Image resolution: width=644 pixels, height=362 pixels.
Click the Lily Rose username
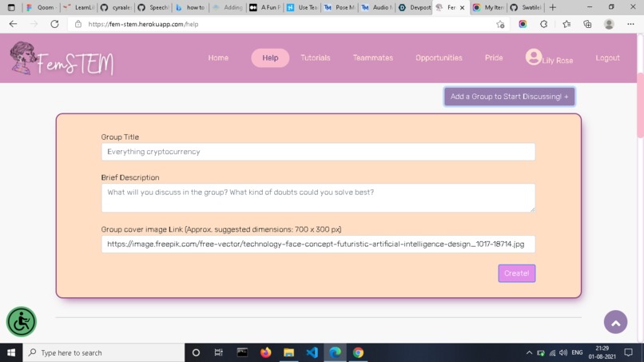pos(558,61)
